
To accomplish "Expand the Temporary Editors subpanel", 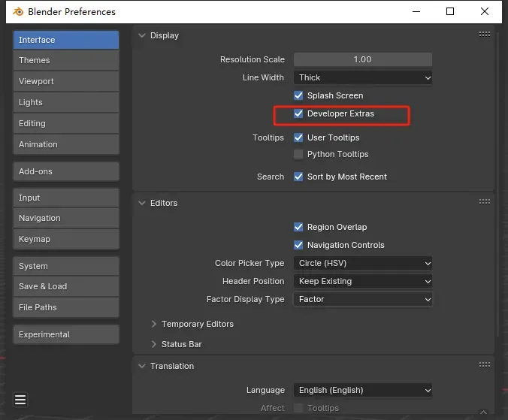I will [x=154, y=324].
